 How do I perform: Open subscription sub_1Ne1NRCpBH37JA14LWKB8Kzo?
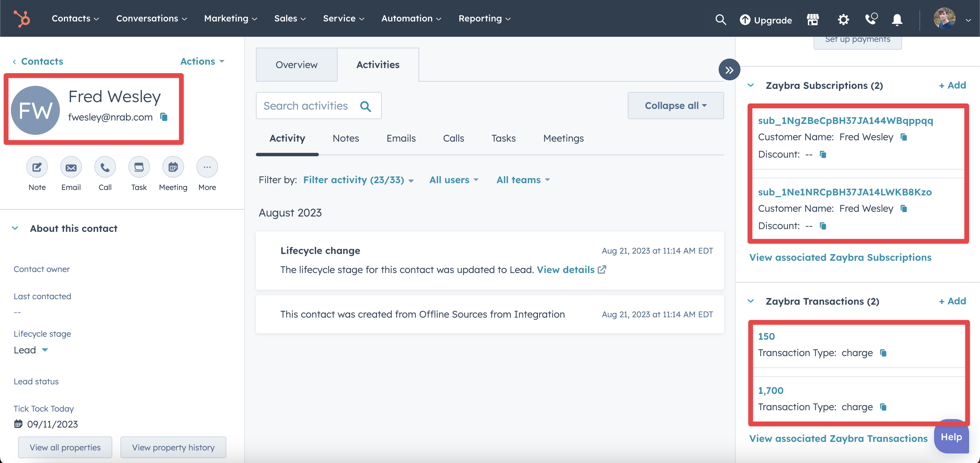(x=845, y=192)
